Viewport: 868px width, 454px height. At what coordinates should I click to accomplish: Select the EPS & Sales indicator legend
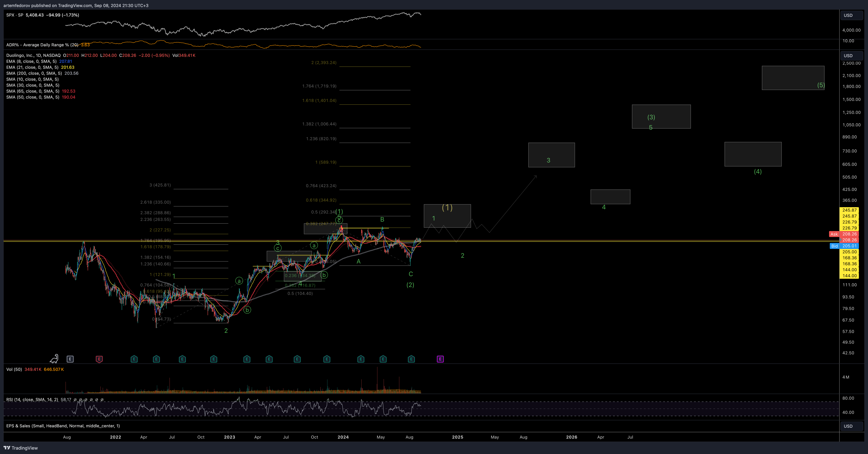[63, 426]
